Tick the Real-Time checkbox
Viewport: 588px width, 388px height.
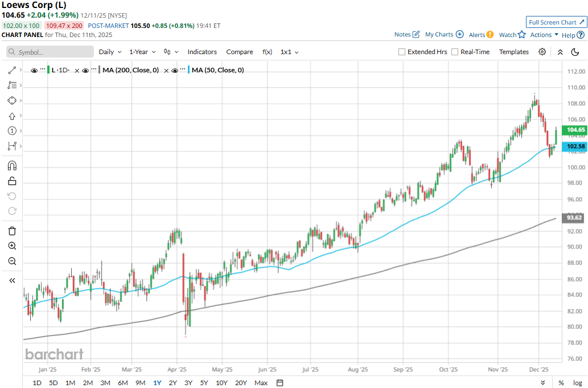pyautogui.click(x=455, y=52)
